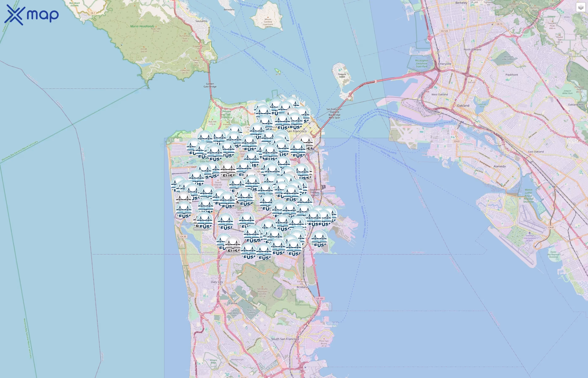Click the US 101 highway shield
Image resolution: width=588 pixels, height=378 pixels.
click(320, 298)
